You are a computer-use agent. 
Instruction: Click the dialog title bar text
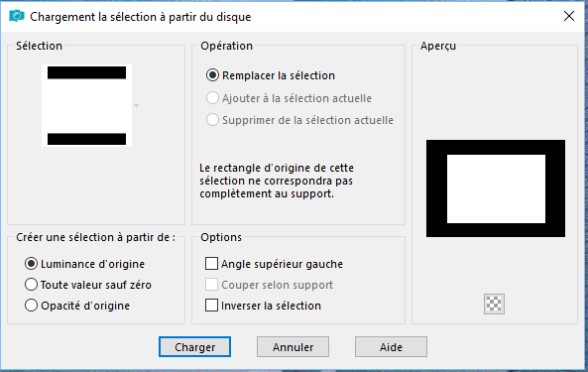[x=141, y=17]
